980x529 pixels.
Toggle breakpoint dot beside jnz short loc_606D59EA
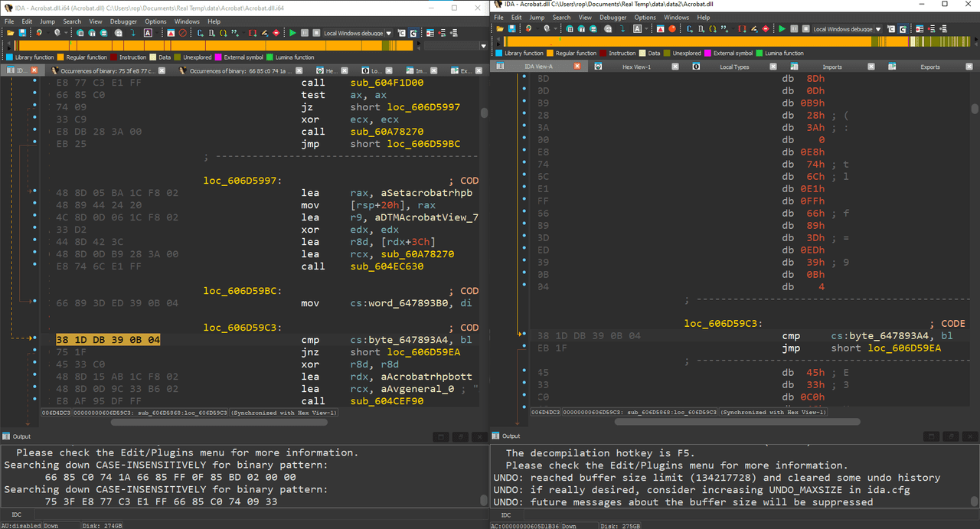click(34, 352)
